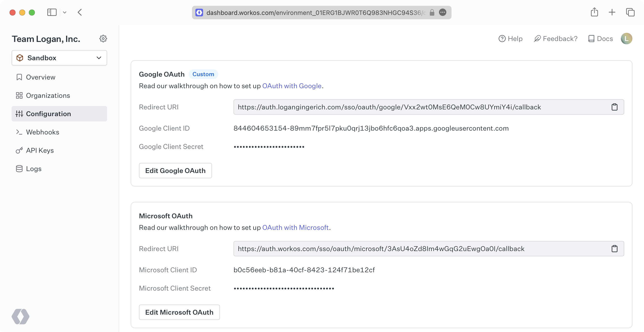Screen dimensions: 644x332
Task: Open team settings gear icon
Action: 103,39
